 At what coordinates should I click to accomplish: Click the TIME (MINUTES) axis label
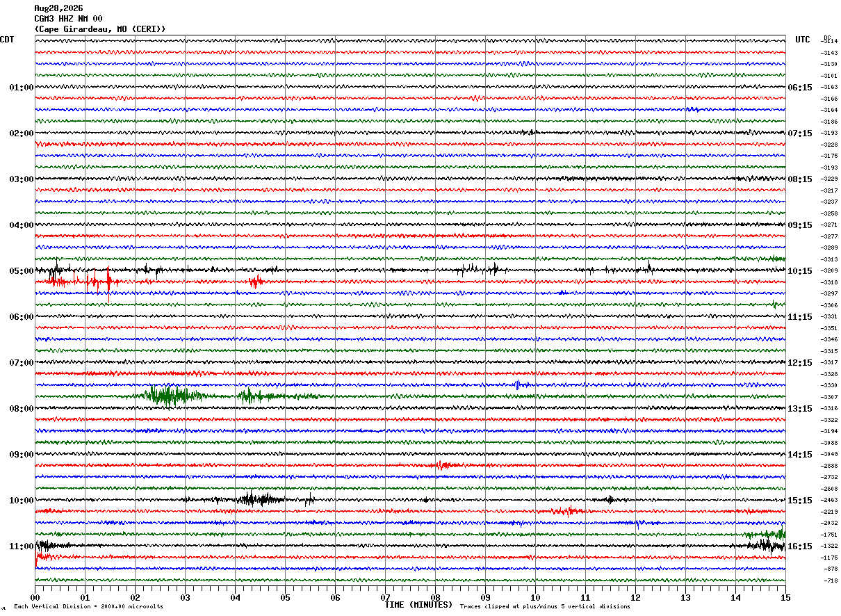click(418, 605)
